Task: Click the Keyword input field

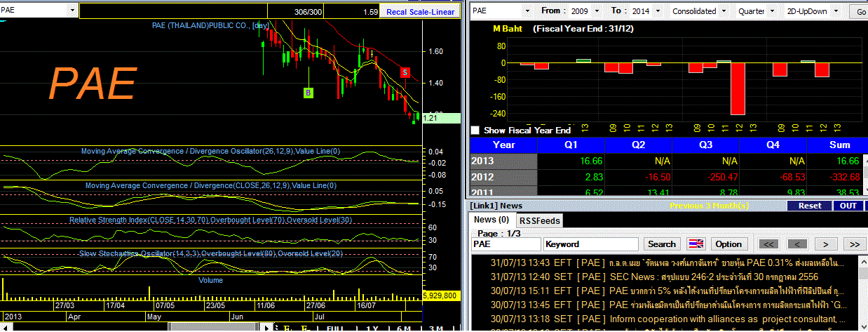Action: coord(590,244)
